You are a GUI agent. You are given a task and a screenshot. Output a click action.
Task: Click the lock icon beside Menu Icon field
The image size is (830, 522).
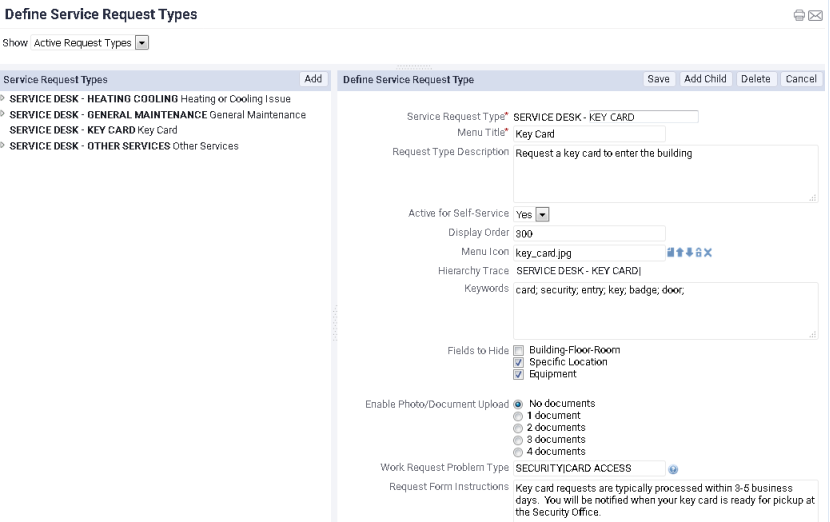pyautogui.click(x=699, y=253)
